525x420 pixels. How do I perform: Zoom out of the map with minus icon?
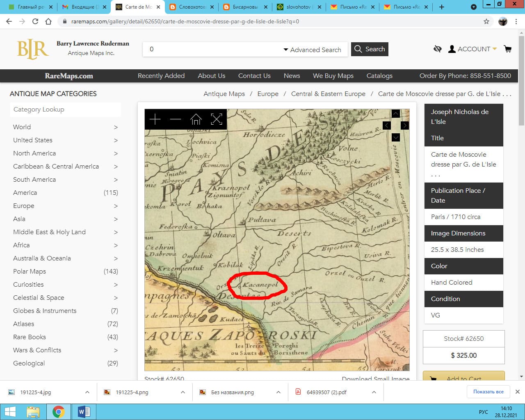click(176, 119)
